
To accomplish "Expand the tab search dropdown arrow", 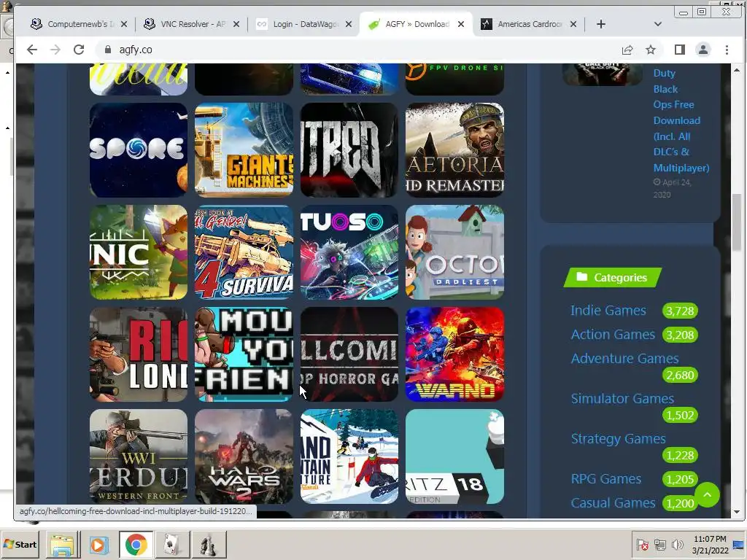I will pos(658,24).
